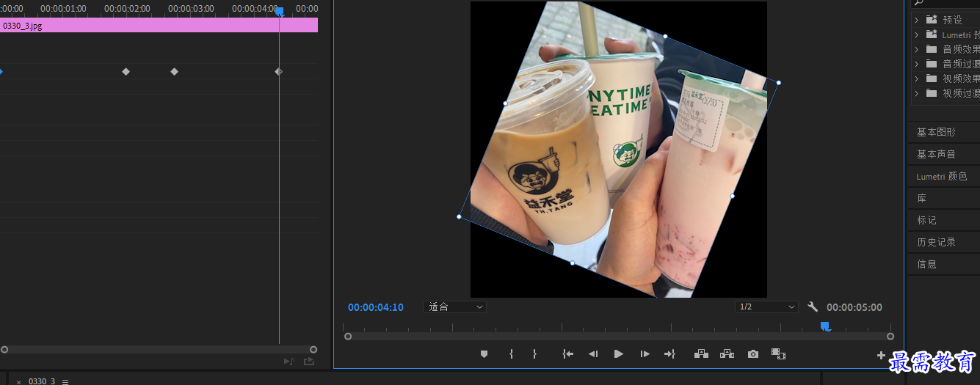The width and height of the screenshot is (980, 385).
Task: Expand the 预设 folder
Action: [x=917, y=20]
